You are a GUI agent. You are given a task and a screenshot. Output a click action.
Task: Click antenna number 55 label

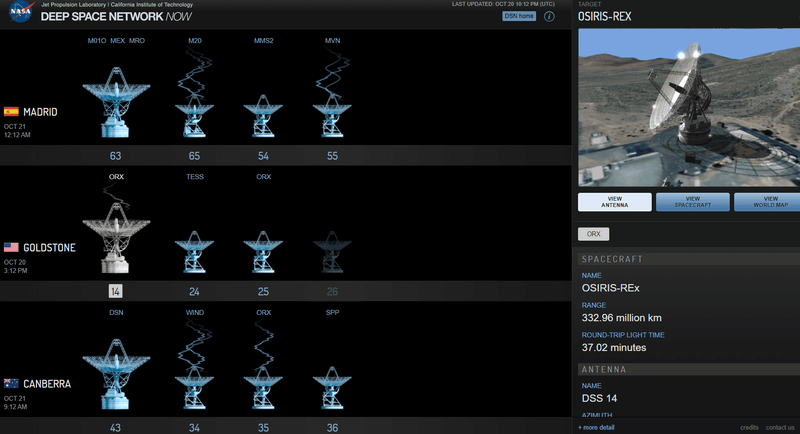pos(332,156)
